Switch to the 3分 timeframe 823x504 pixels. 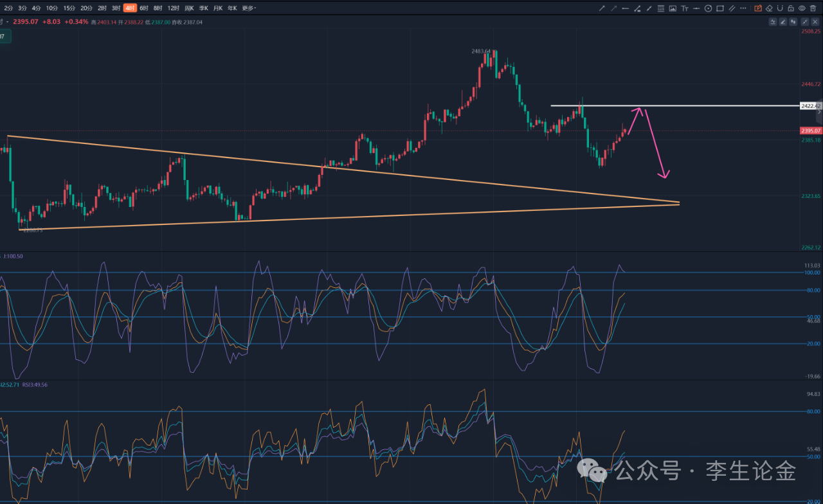[x=23, y=8]
